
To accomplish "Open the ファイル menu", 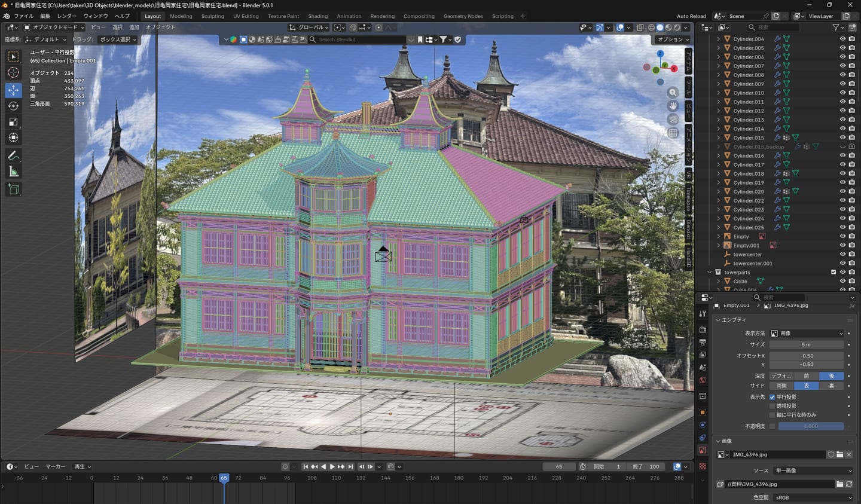I will tap(24, 16).
